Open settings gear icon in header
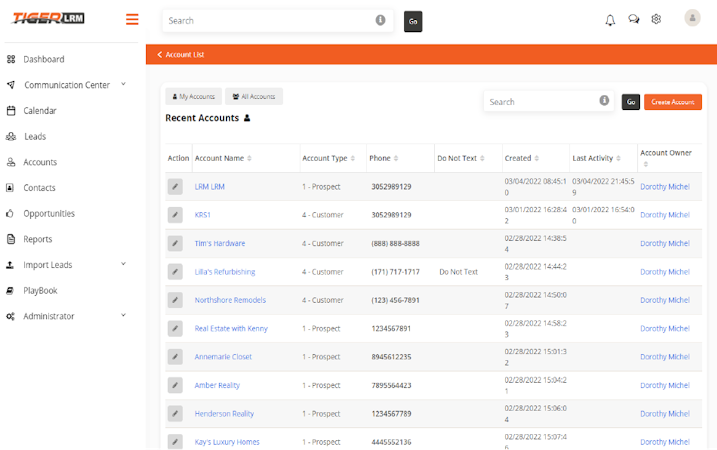The image size is (717, 450). pyautogui.click(x=656, y=19)
